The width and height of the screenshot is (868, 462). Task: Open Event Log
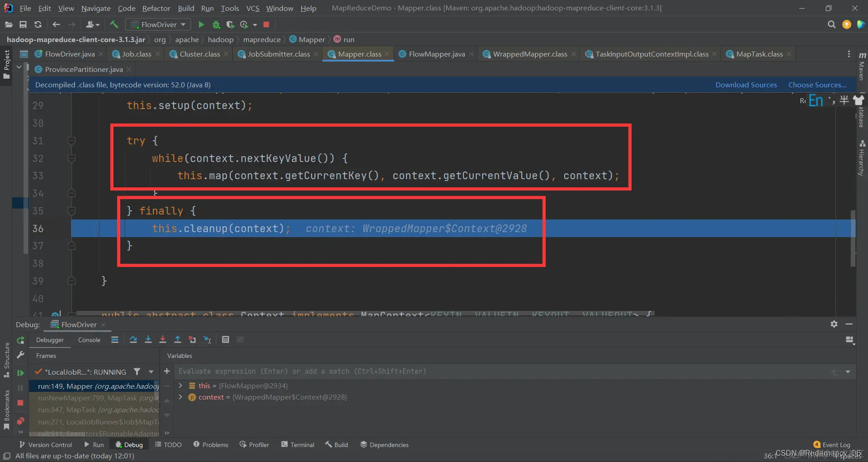[x=831, y=445]
